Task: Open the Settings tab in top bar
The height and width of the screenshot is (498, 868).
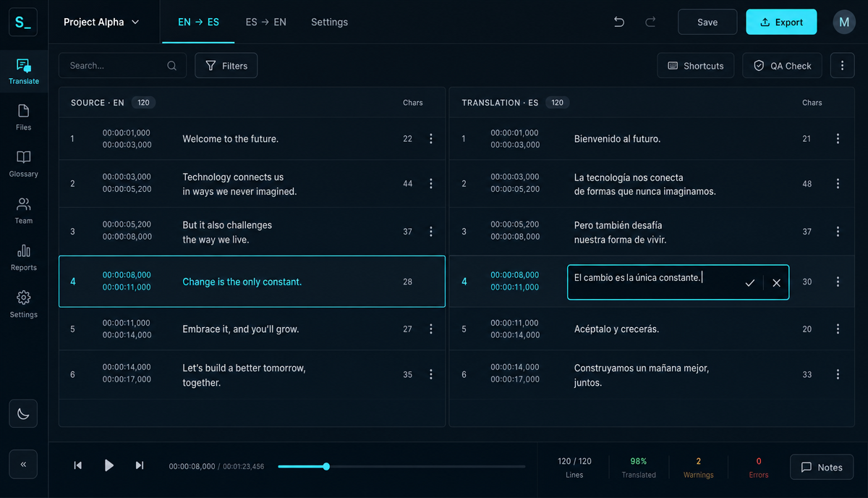Action: pos(329,22)
